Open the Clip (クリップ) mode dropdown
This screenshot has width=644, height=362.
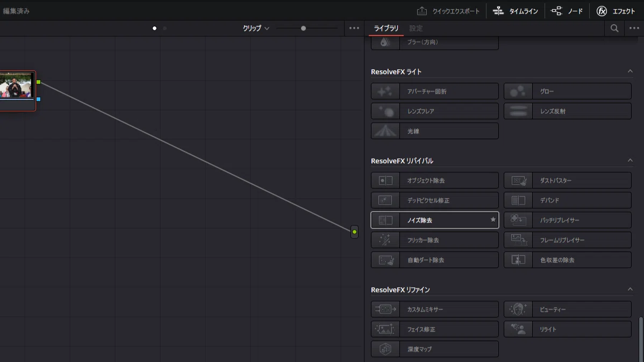coord(256,28)
